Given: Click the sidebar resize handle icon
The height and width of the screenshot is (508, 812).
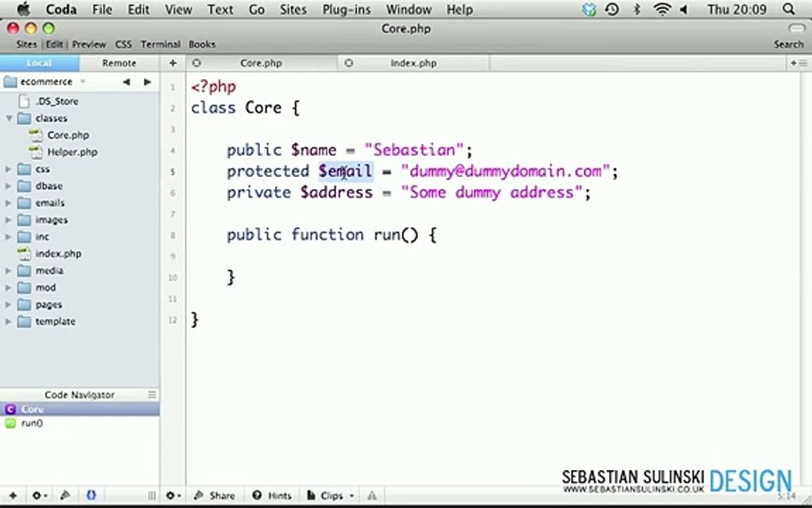Looking at the screenshot, I should point(152,495).
